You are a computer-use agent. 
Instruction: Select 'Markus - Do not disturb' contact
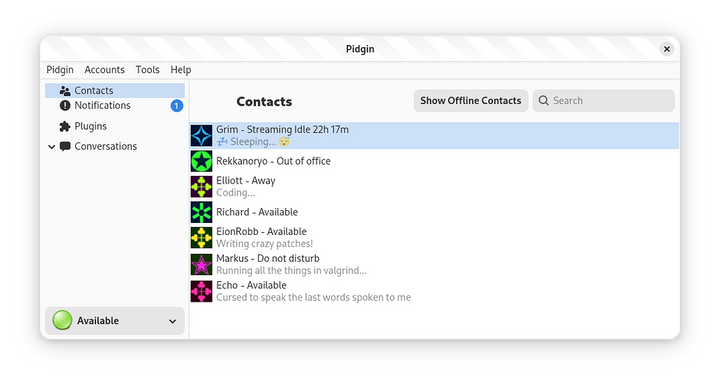pos(434,265)
